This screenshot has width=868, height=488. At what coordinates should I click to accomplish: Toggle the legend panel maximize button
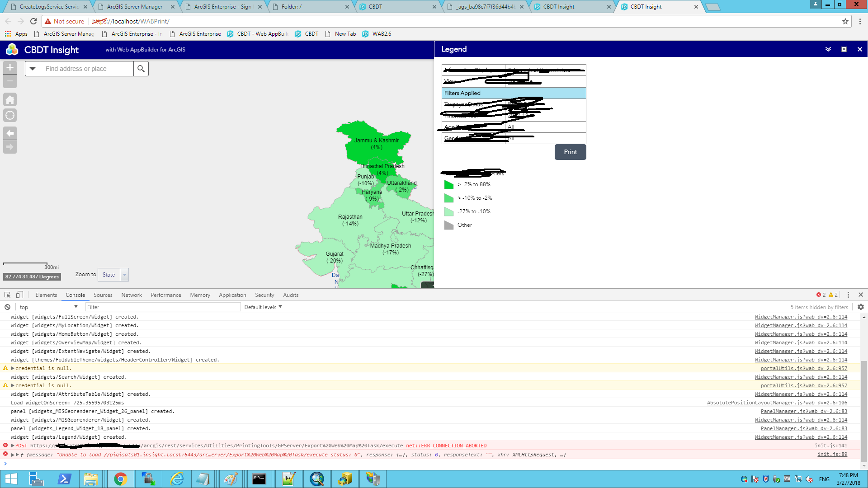point(844,49)
